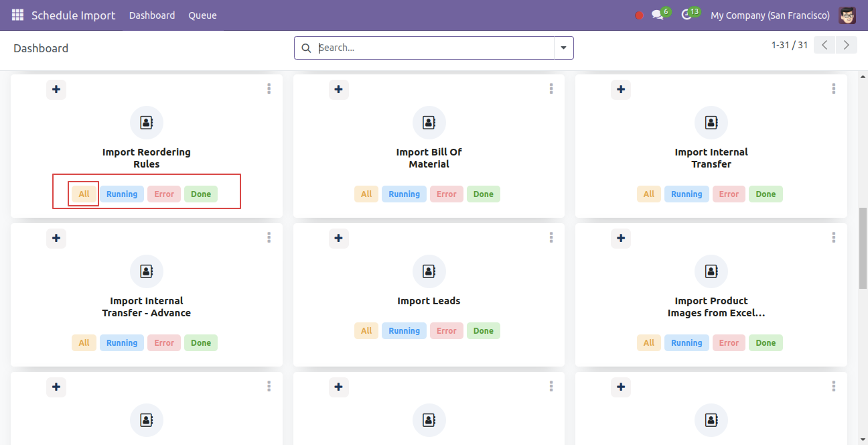This screenshot has width=868, height=445.
Task: Click plus icon on Import Reordering Rules card
Action: click(56, 89)
